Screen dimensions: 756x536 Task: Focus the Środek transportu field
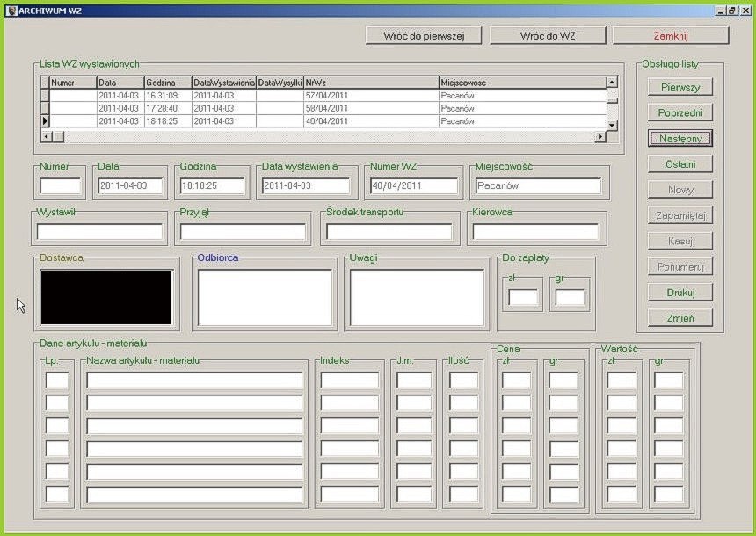tap(389, 232)
